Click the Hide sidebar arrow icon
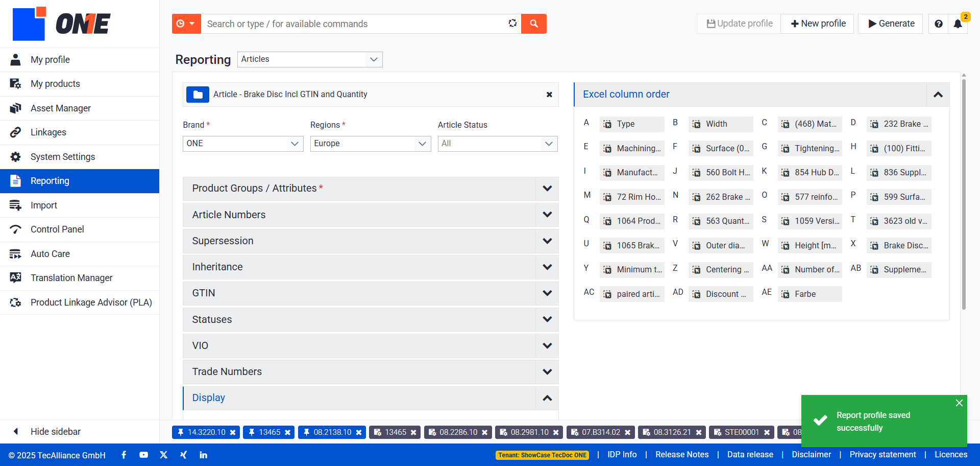This screenshot has height=466, width=980. (16, 431)
